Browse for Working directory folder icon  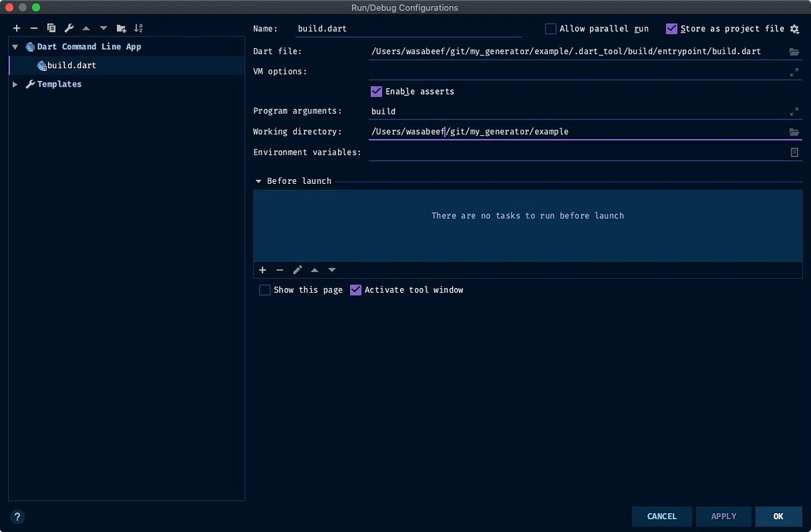(x=794, y=132)
